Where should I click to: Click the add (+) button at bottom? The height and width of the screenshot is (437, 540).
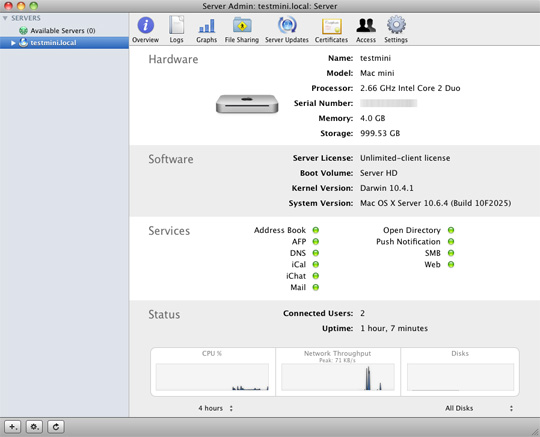point(13,427)
